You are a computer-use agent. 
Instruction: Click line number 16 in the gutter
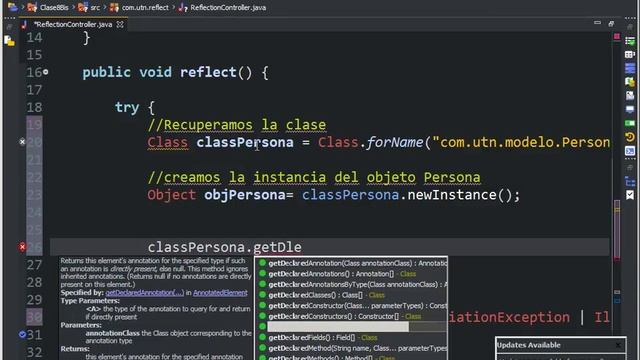[x=34, y=72]
